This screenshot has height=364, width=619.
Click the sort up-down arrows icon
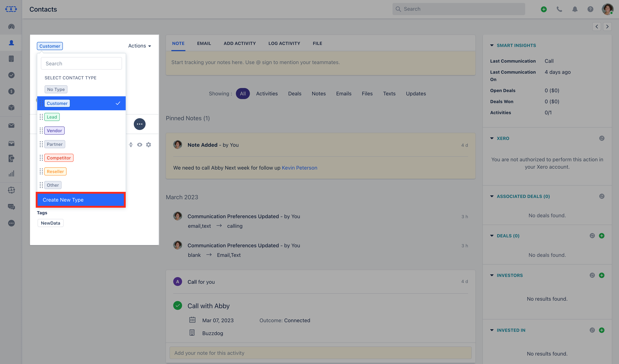pyautogui.click(x=131, y=145)
